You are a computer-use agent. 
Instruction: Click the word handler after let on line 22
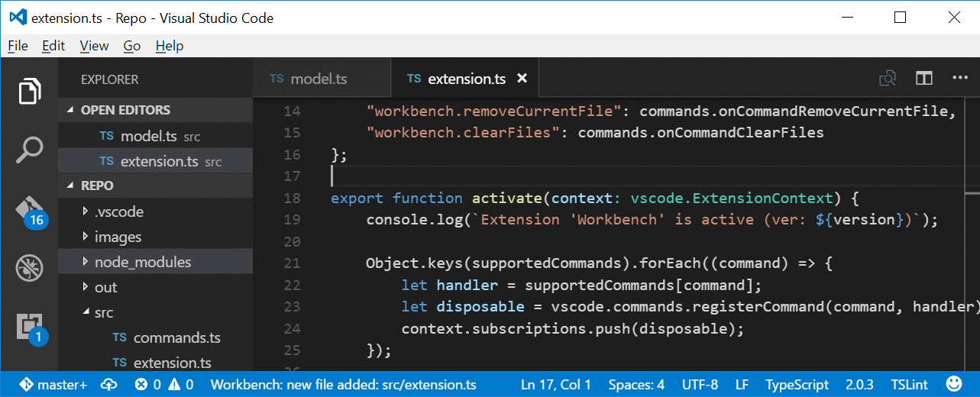[x=467, y=285]
